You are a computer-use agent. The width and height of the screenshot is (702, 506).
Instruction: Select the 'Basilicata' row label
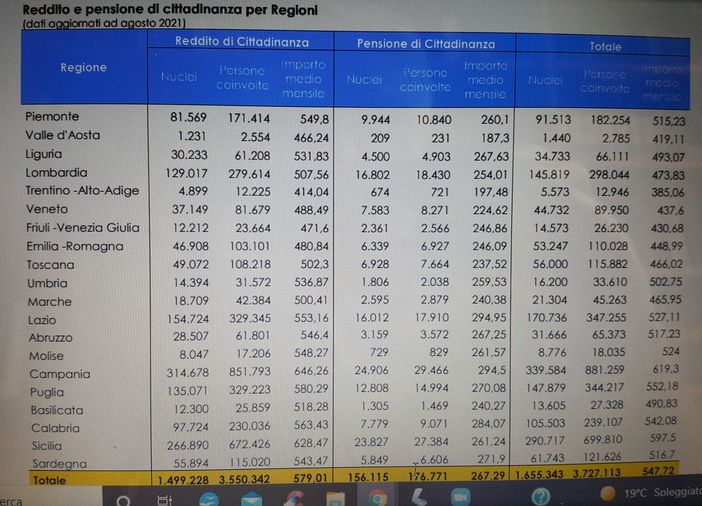point(57,410)
